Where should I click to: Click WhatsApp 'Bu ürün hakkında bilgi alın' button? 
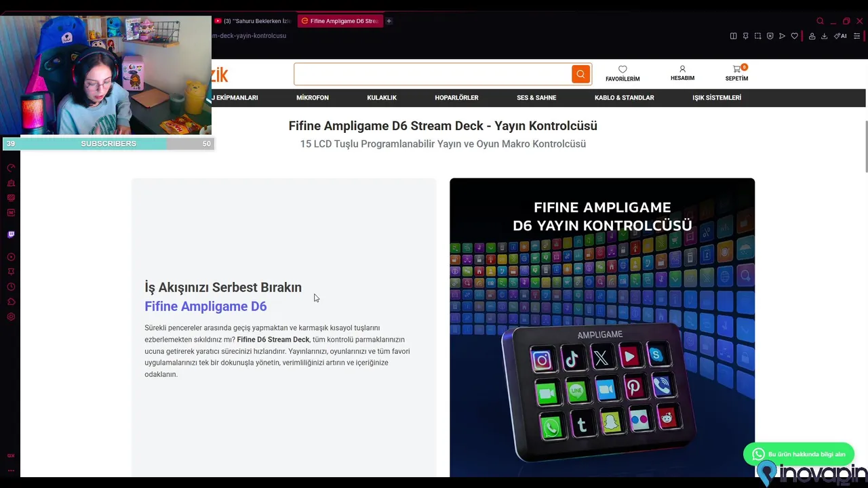pyautogui.click(x=799, y=454)
